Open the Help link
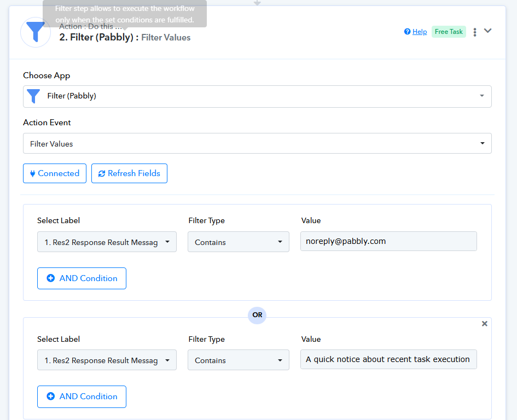The width and height of the screenshot is (517, 420). (420, 32)
